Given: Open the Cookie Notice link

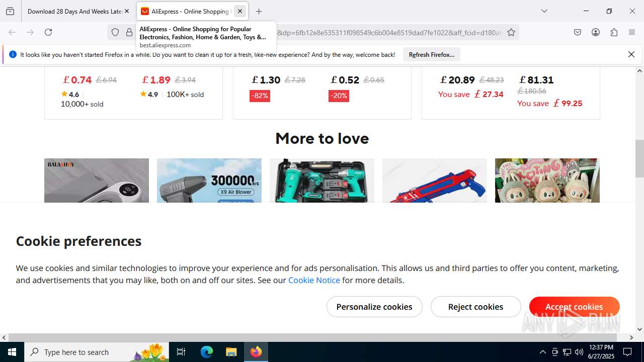Looking at the screenshot, I should click(x=314, y=280).
